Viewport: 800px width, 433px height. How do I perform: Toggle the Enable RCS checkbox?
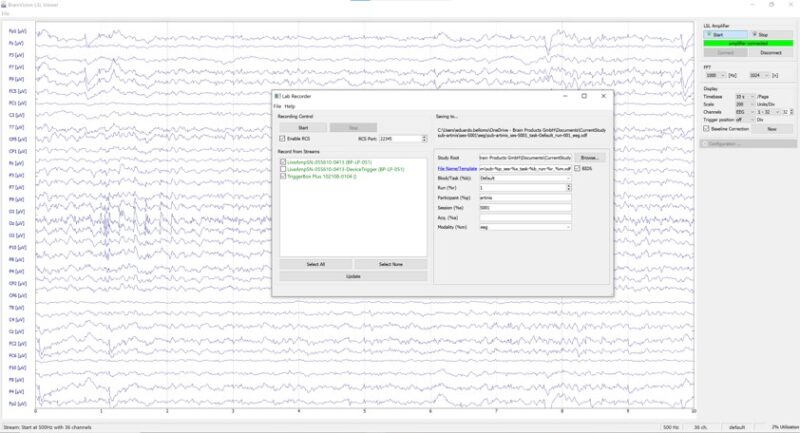pyautogui.click(x=282, y=139)
